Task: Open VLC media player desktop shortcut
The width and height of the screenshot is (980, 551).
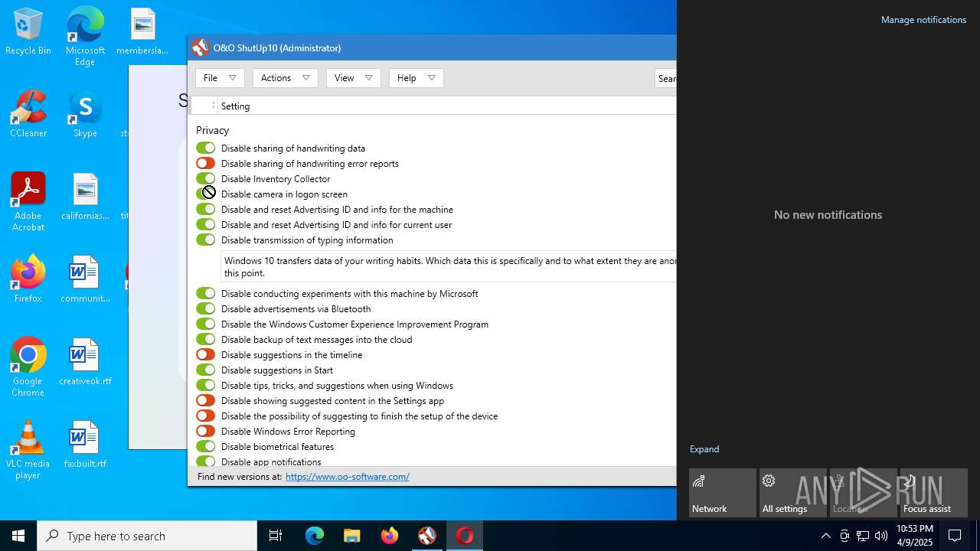Action: (x=28, y=450)
